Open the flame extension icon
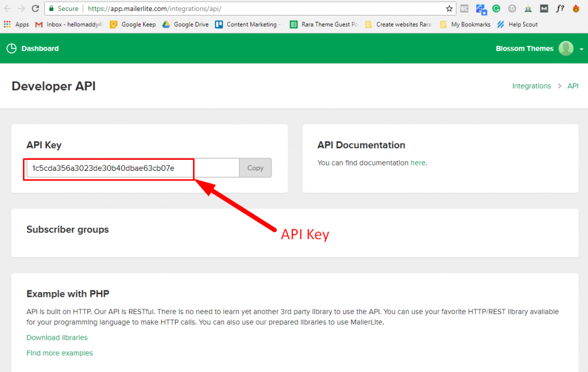 [576, 8]
